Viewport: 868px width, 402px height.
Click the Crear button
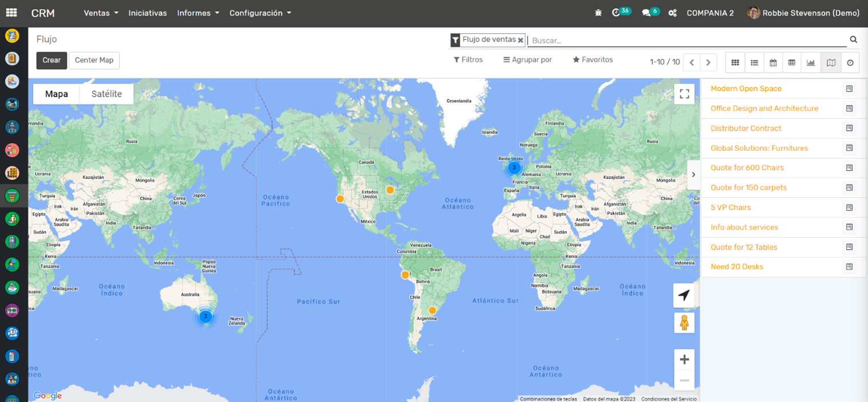pos(51,60)
